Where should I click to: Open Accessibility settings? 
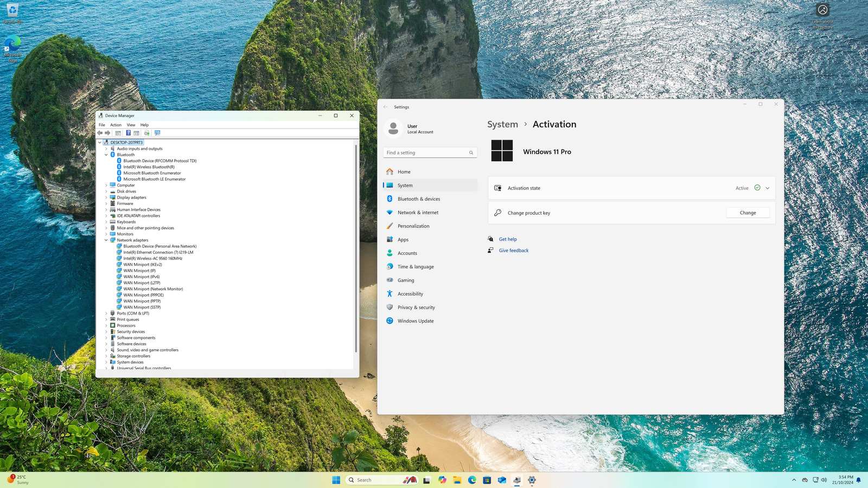pos(430,294)
